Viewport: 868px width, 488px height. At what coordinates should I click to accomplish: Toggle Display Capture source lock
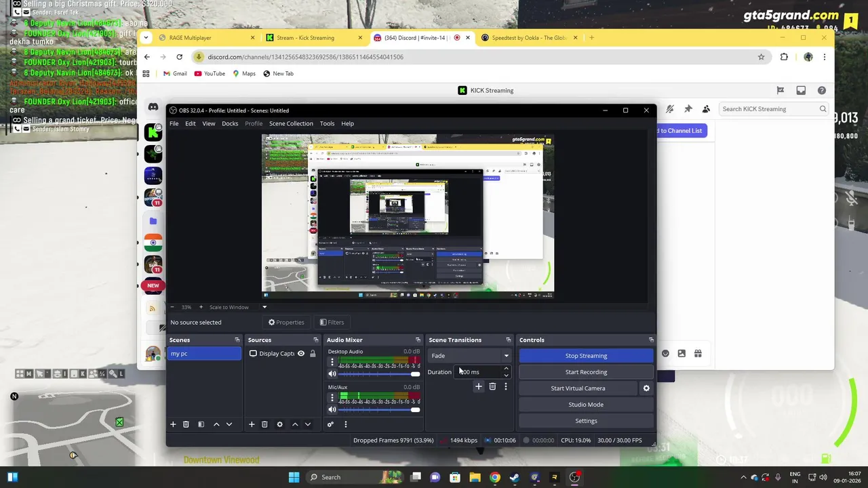313,354
